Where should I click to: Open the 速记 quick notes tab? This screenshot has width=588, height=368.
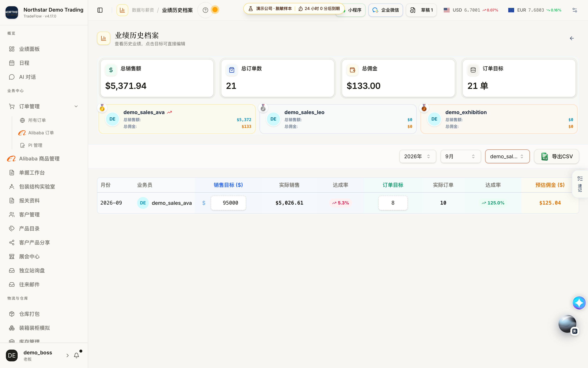tap(580, 184)
